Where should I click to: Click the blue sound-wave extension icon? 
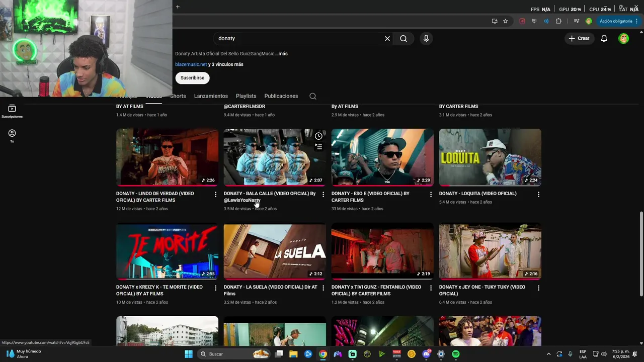546,21
